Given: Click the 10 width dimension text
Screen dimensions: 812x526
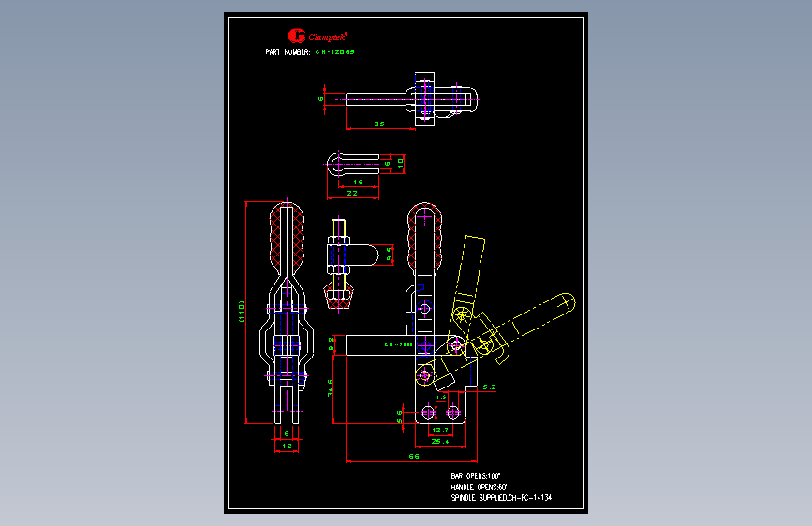Looking at the screenshot, I should (x=400, y=163).
